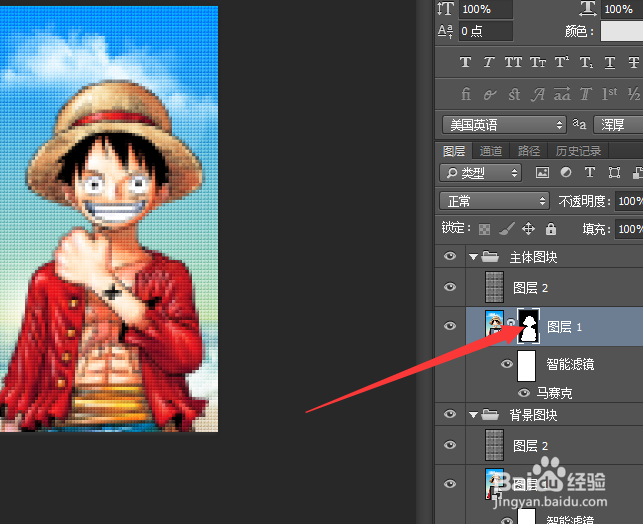
Task: Hide bottom image layer in 背景图块
Action: [x=450, y=484]
